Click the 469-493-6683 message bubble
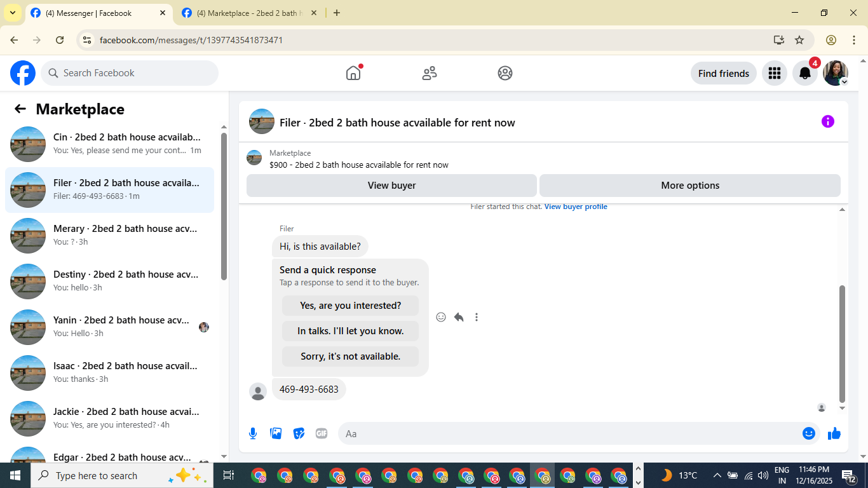Image resolution: width=868 pixels, height=488 pixels. point(309,390)
